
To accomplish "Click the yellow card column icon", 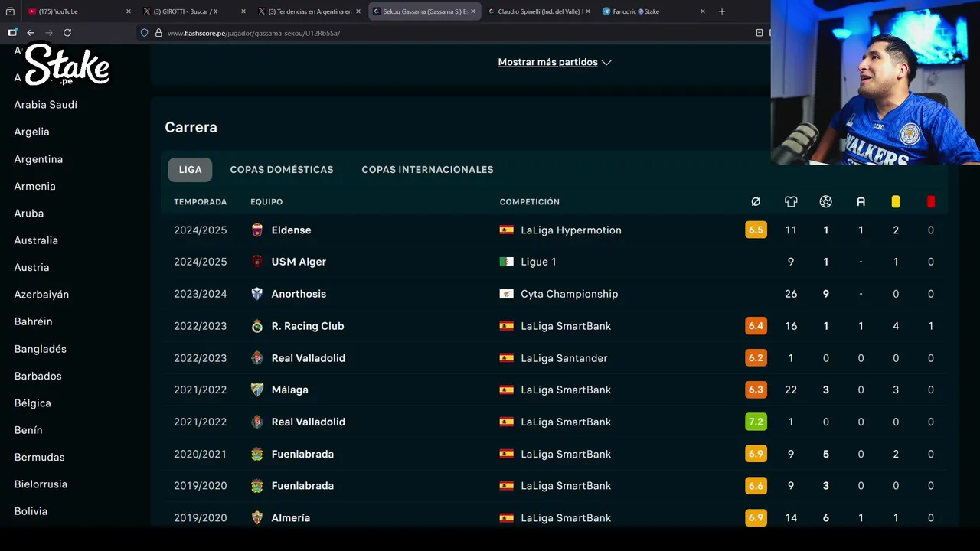I will [896, 202].
